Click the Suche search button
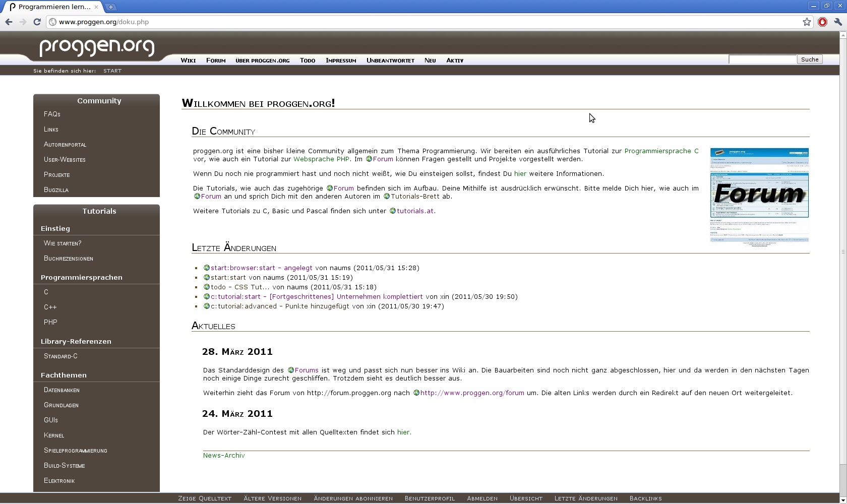Screen dimensions: 847x504 [810, 59]
